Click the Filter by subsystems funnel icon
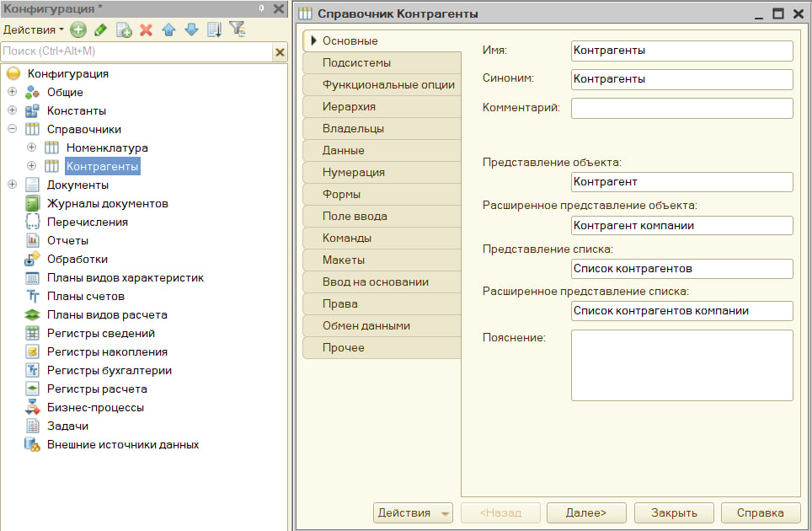 [x=238, y=29]
